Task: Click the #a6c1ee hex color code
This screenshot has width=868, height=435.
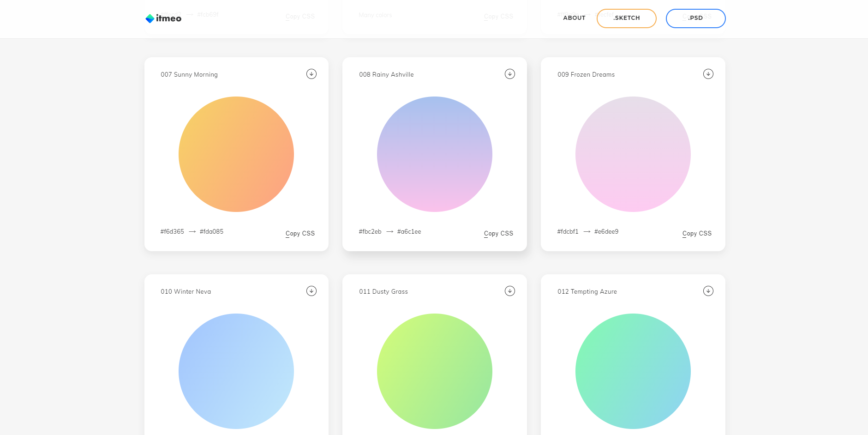Action: [409, 232]
